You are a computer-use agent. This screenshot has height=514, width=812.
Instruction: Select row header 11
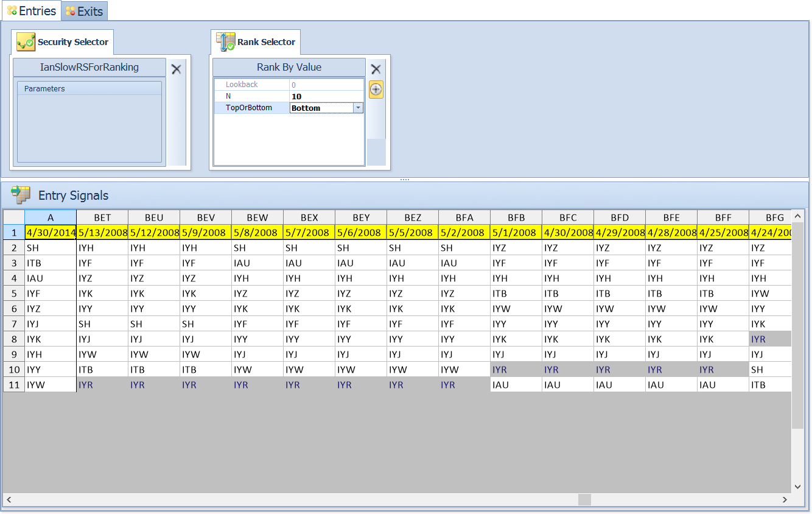pos(14,385)
